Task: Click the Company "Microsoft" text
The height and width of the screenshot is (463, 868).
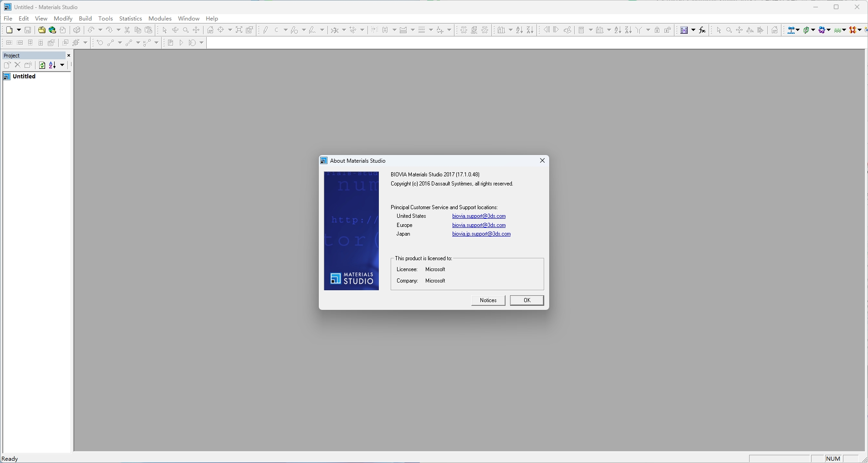Action: click(435, 281)
